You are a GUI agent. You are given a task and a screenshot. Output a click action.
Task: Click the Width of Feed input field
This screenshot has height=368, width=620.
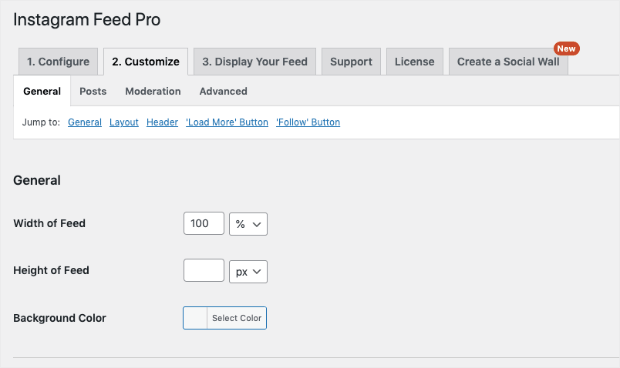pyautogui.click(x=204, y=223)
